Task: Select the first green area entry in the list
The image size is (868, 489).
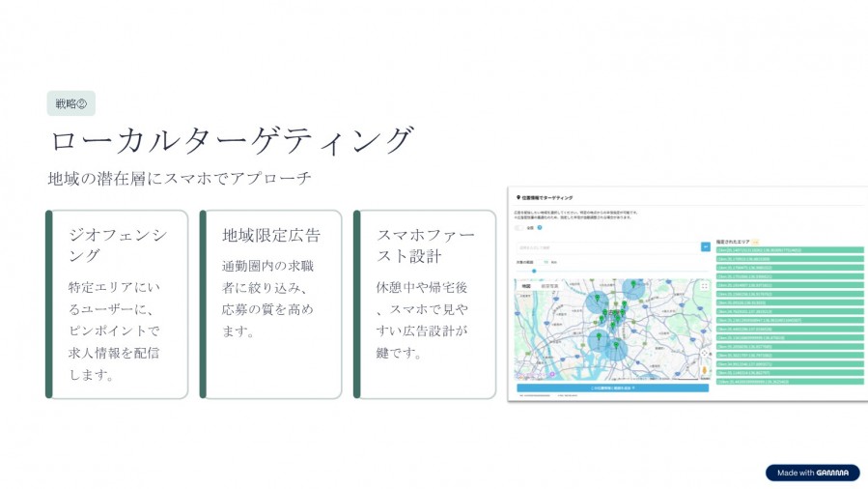Action: pyautogui.click(x=789, y=250)
